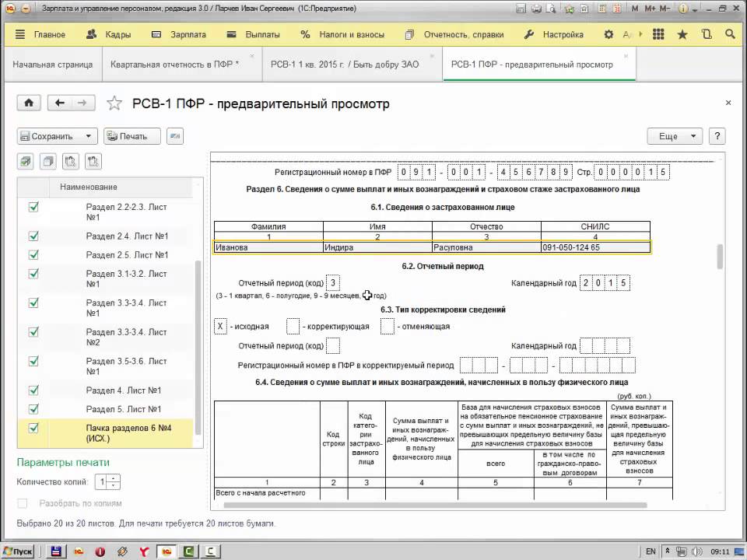Click the fourth sheet-list toolbar icon
The width and height of the screenshot is (747, 560).
[x=93, y=162]
